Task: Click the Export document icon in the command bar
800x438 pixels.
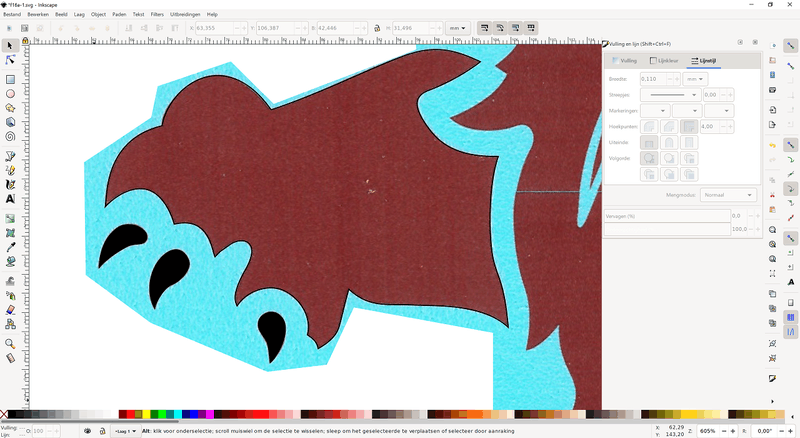Action: click(772, 125)
